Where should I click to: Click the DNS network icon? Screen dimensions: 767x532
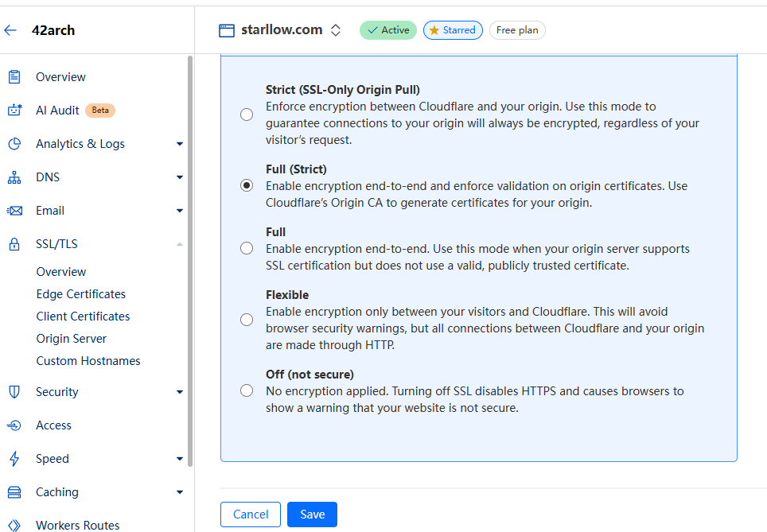coord(14,177)
